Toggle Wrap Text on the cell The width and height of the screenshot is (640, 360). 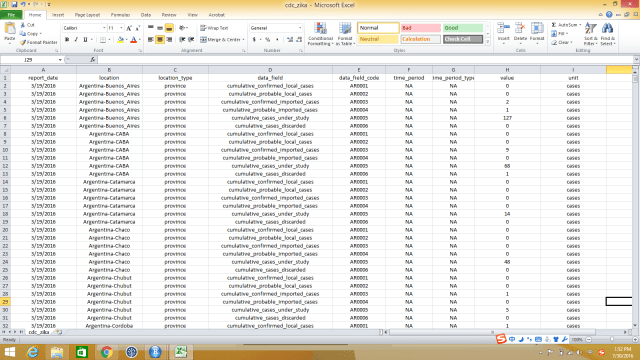point(214,28)
